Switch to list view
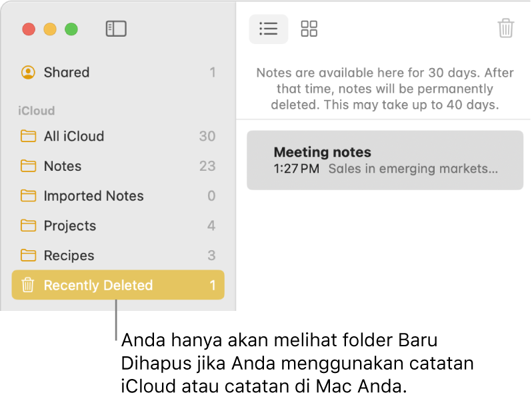The width and height of the screenshot is (532, 401). tap(269, 29)
